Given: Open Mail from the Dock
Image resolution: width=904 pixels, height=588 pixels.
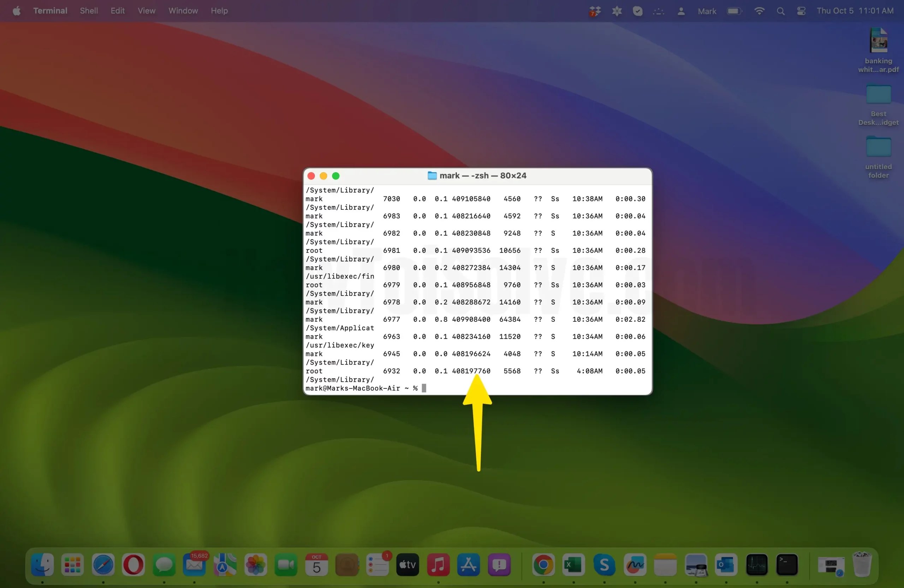Looking at the screenshot, I should tap(195, 566).
